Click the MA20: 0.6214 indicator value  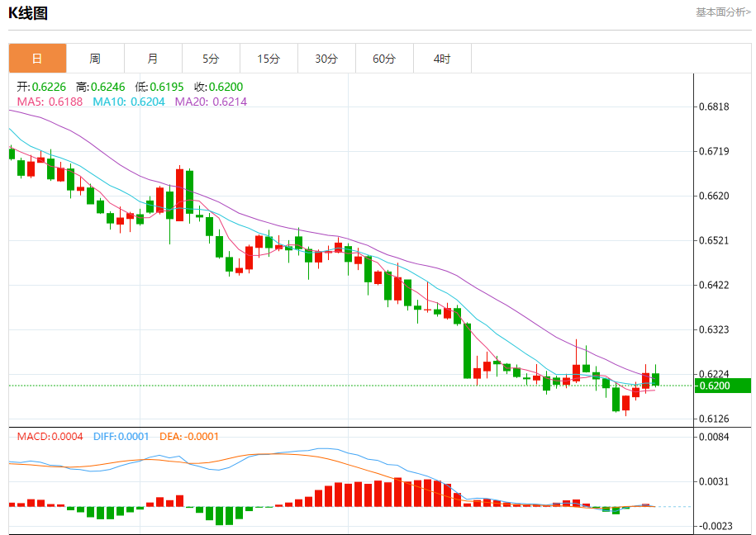pyautogui.click(x=211, y=102)
